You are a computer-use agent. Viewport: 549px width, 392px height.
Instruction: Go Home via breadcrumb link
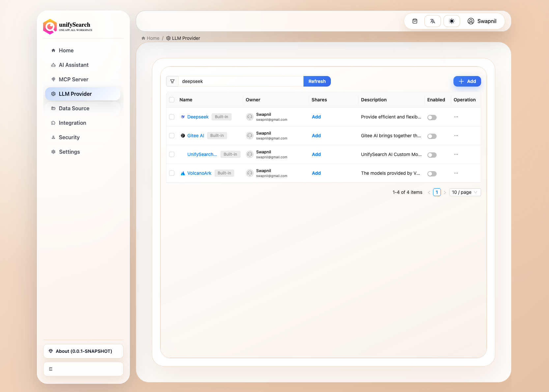click(153, 38)
